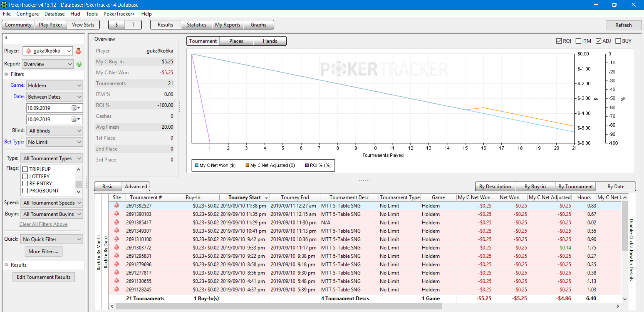Open the Game Holdem dropdown

pos(54,85)
